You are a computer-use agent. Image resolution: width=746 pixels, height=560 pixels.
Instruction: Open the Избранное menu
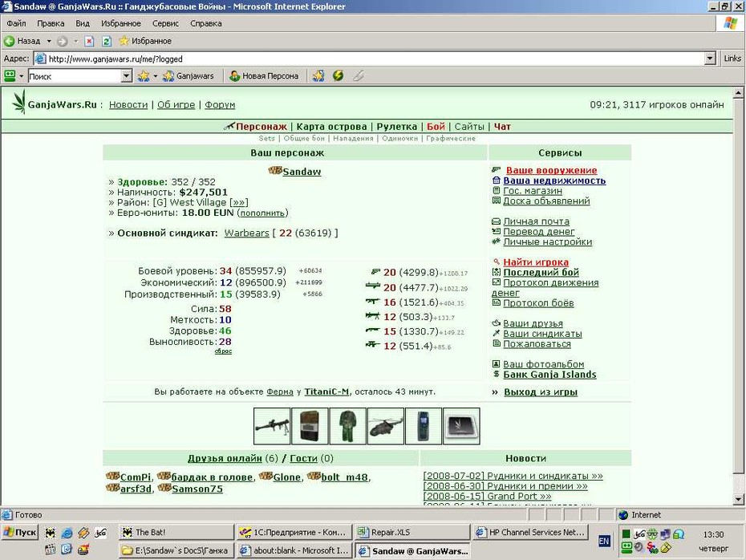tap(121, 23)
